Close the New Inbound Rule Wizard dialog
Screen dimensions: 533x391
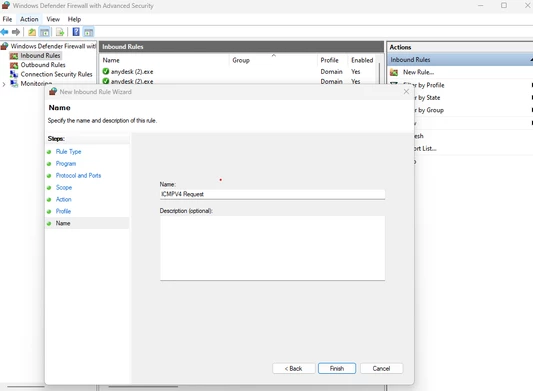[x=406, y=91]
